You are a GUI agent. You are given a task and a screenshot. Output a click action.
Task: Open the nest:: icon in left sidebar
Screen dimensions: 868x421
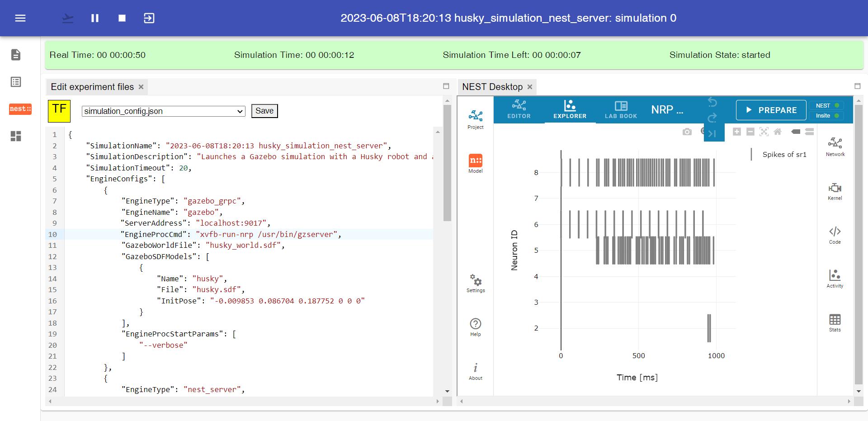point(20,109)
